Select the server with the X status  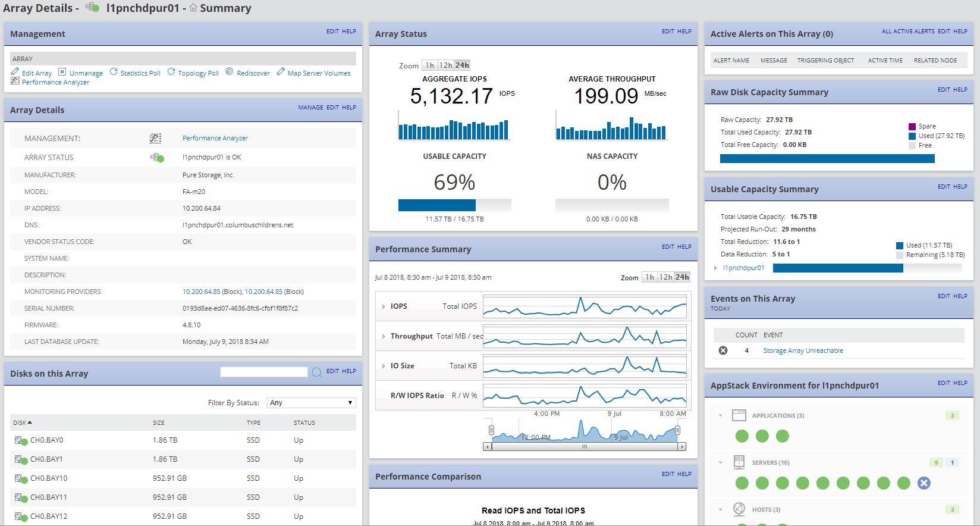click(924, 483)
